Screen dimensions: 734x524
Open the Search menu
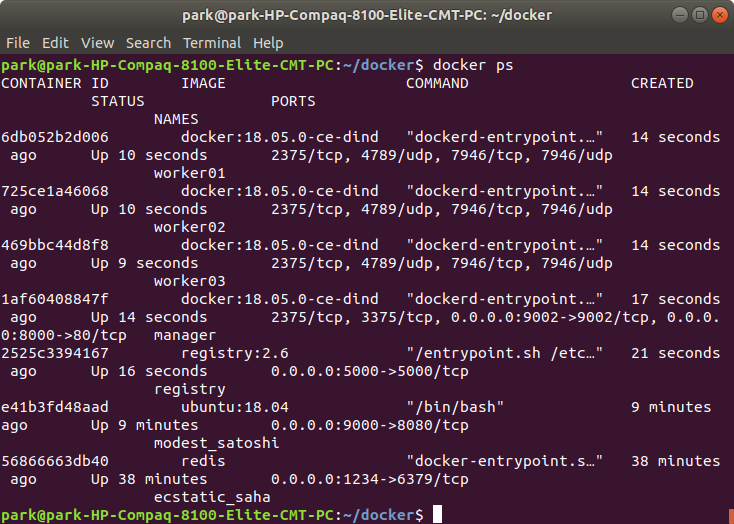[x=148, y=43]
